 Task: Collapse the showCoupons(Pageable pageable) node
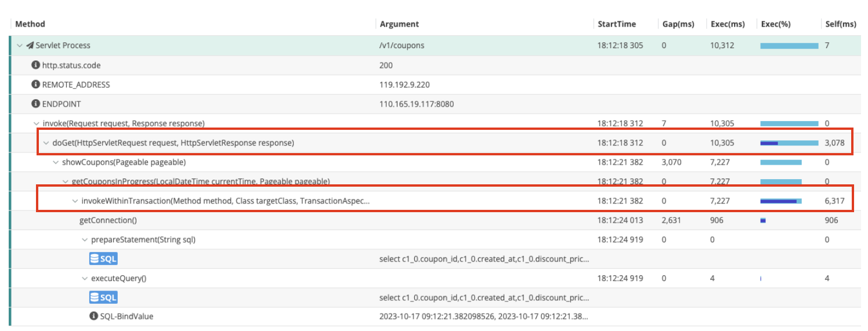[56, 162]
